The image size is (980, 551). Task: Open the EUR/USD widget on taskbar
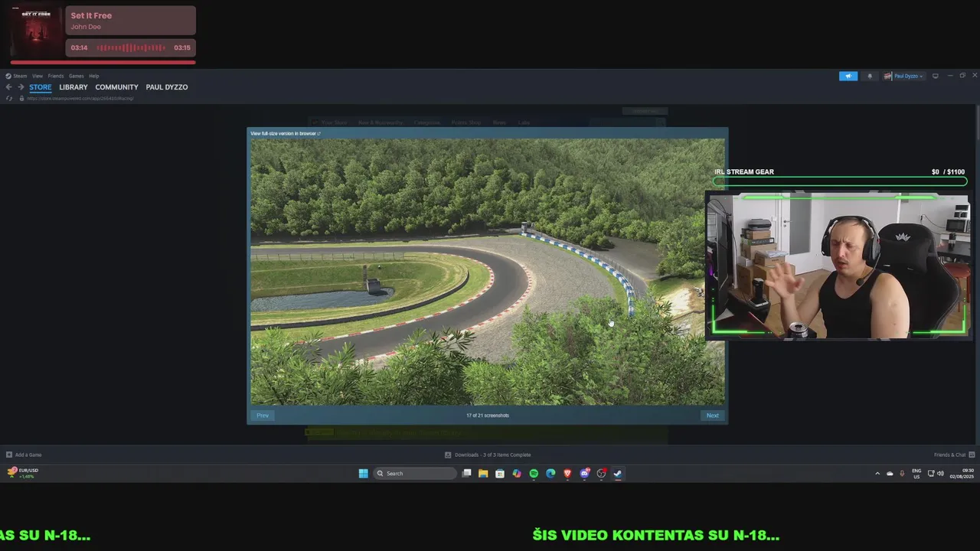tap(22, 473)
